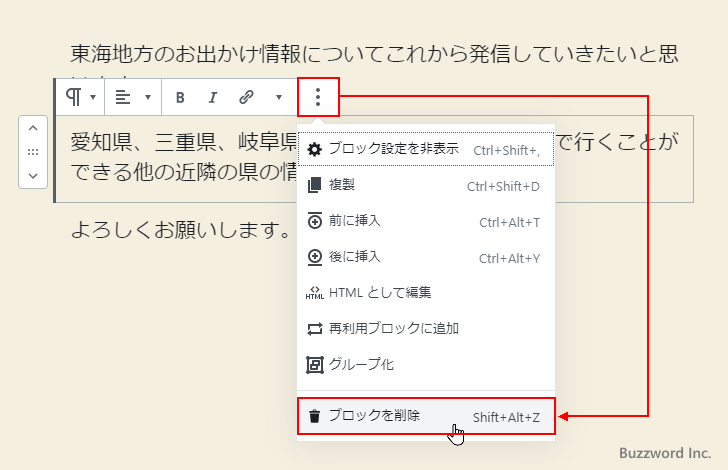Open the paragraph block type switcher
Viewport: 728px width, 470px height.
[80, 97]
